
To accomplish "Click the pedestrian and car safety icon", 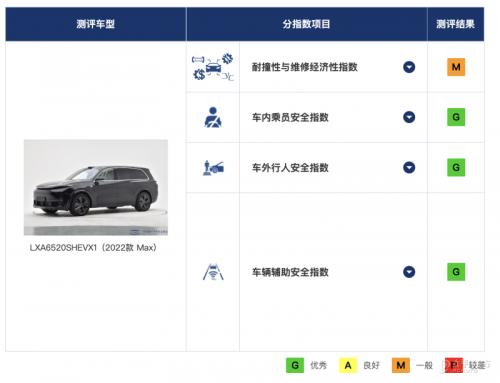I will click(213, 168).
